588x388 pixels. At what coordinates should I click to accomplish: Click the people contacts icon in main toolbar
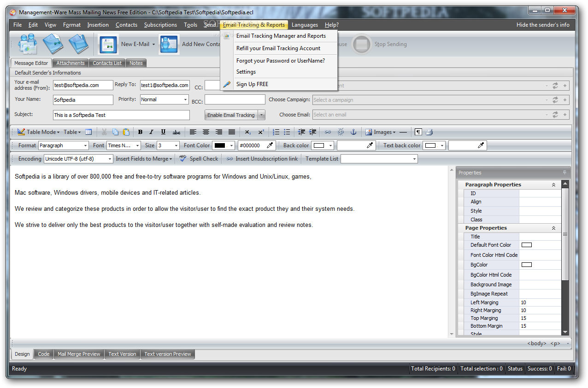tap(27, 45)
